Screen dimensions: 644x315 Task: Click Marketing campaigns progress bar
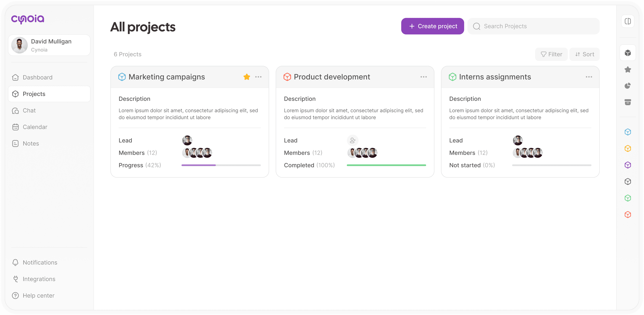pos(221,165)
